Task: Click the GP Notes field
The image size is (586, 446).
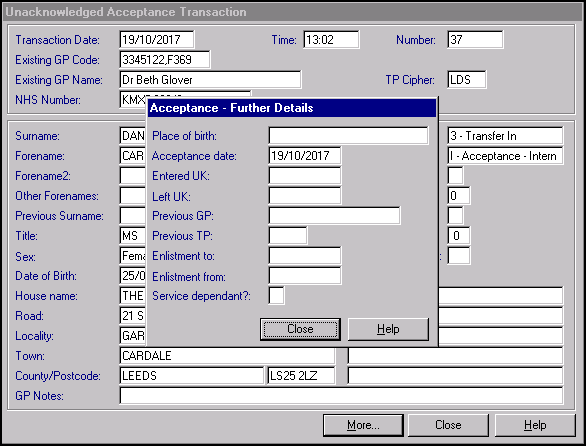Action: 341,396
